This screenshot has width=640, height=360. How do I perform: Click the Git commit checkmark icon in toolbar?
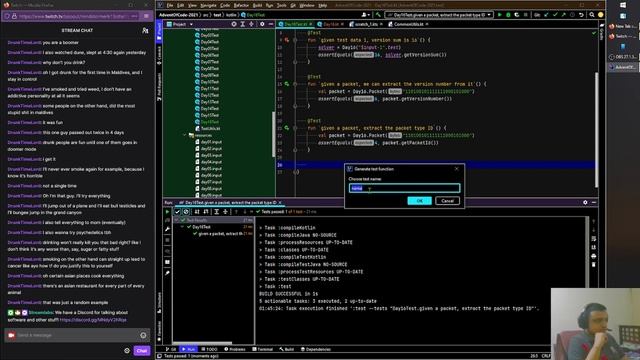tap(555, 15)
